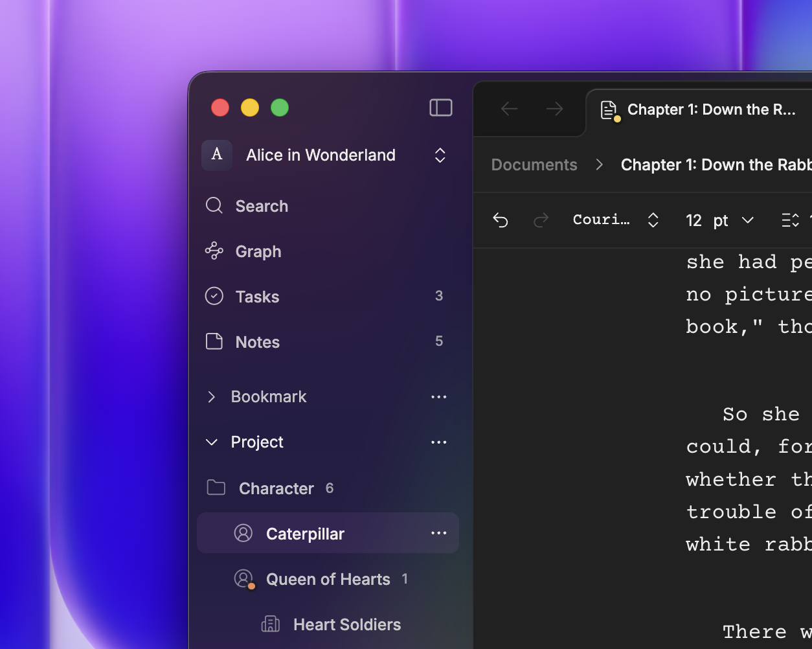Click the redo arrow icon
812x649 pixels.
click(x=541, y=220)
